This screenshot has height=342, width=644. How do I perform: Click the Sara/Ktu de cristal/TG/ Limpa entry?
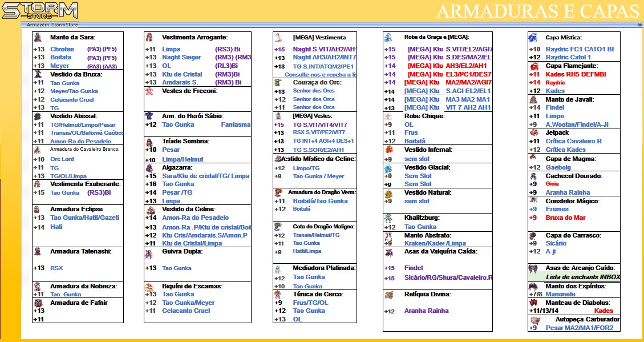(x=206, y=176)
